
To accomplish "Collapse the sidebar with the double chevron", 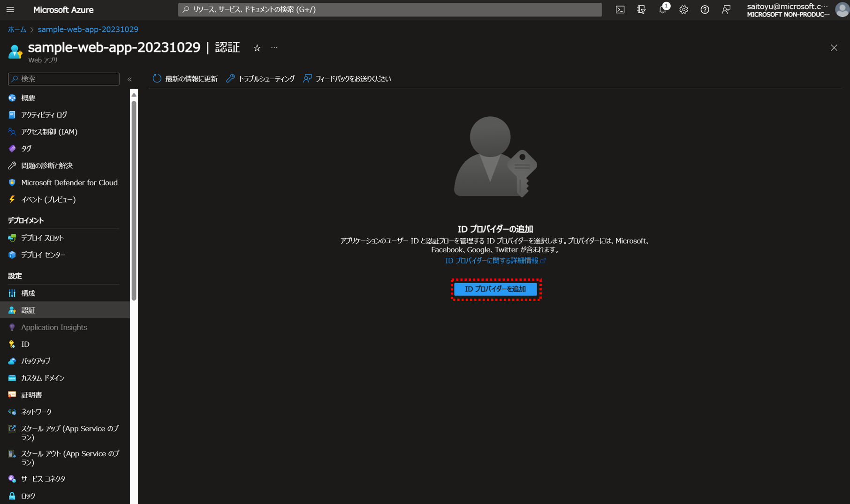I will pos(130,79).
